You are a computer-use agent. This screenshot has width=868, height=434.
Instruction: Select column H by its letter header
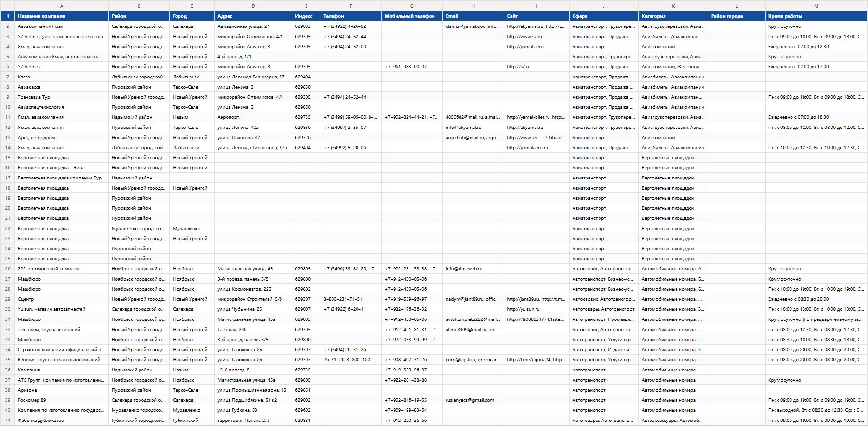473,6
